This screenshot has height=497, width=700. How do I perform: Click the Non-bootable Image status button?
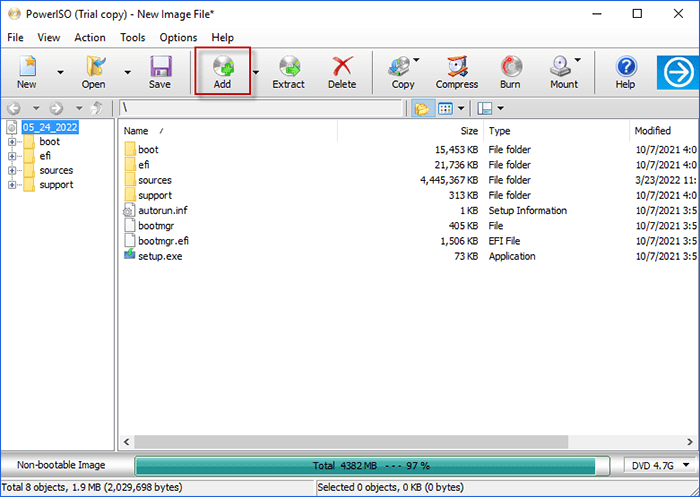click(x=61, y=465)
